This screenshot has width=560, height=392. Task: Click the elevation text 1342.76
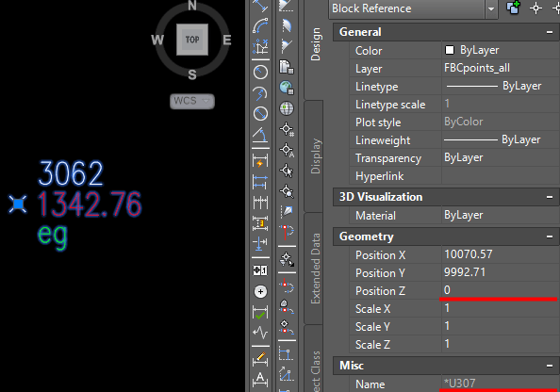click(x=90, y=204)
